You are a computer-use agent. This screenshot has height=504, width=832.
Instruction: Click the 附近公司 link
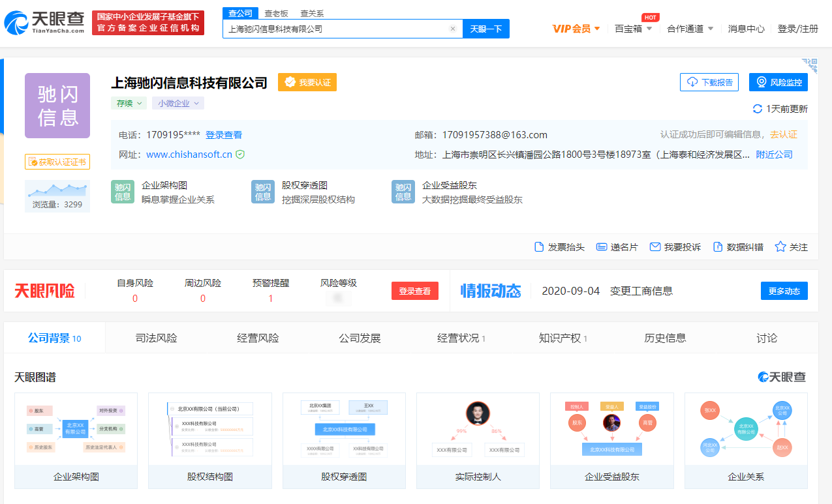(775, 155)
